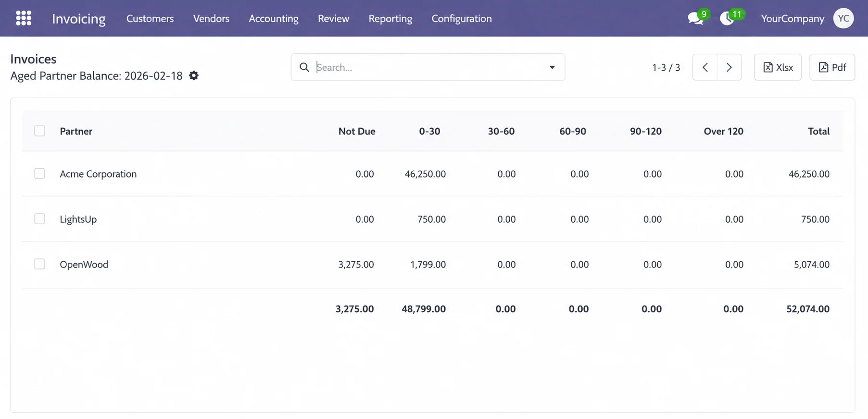The width and height of the screenshot is (868, 419).
Task: Click the YourCompany company name
Action: tap(793, 18)
